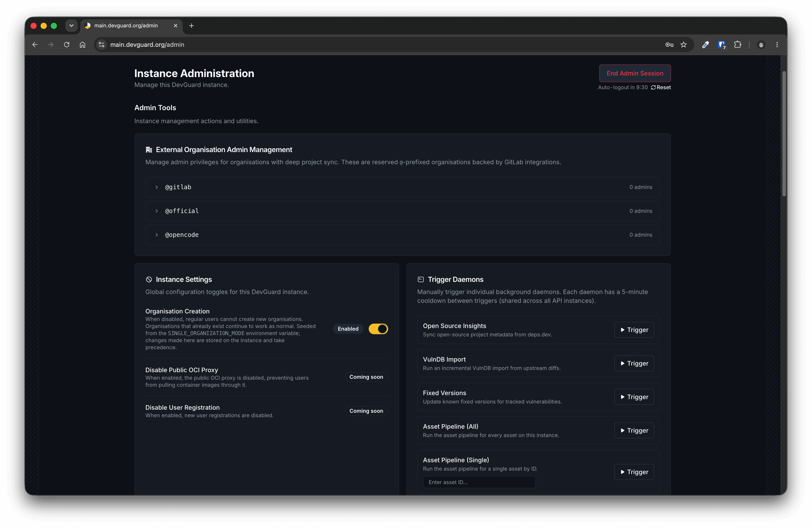Viewport: 812px width, 528px height.
Task: Open the Chrome three-dot menu
Action: tap(777, 45)
